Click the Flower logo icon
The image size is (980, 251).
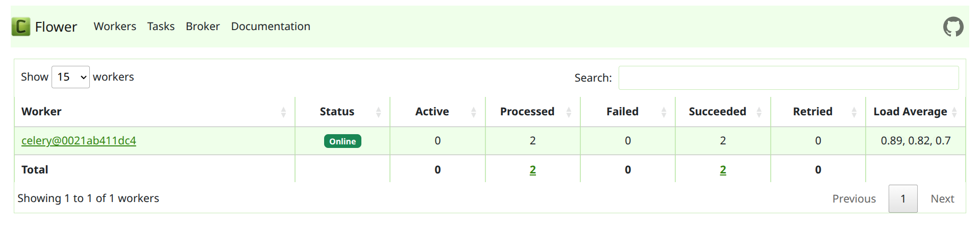tap(21, 27)
